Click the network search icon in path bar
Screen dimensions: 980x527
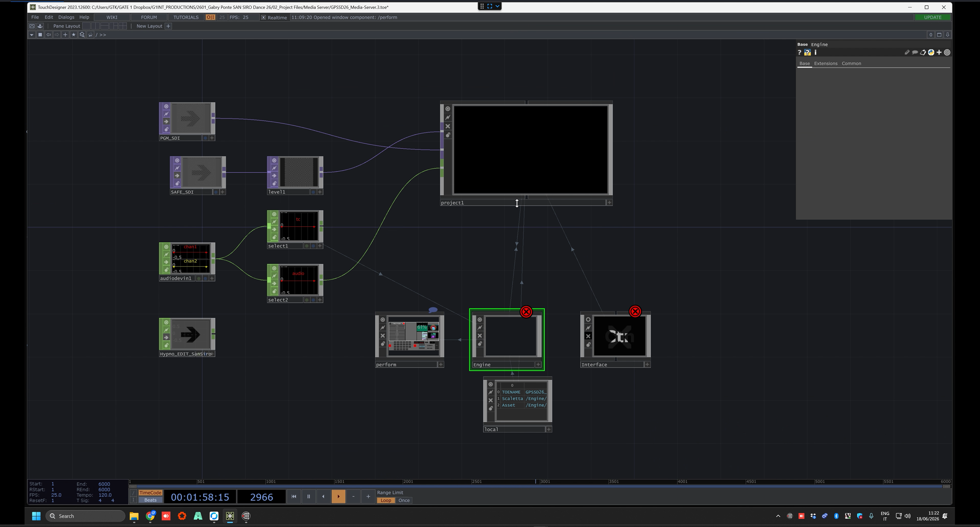click(82, 35)
